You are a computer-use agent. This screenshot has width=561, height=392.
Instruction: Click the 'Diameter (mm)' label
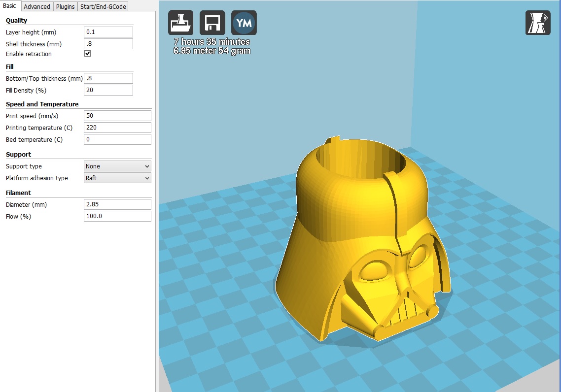[x=26, y=205]
